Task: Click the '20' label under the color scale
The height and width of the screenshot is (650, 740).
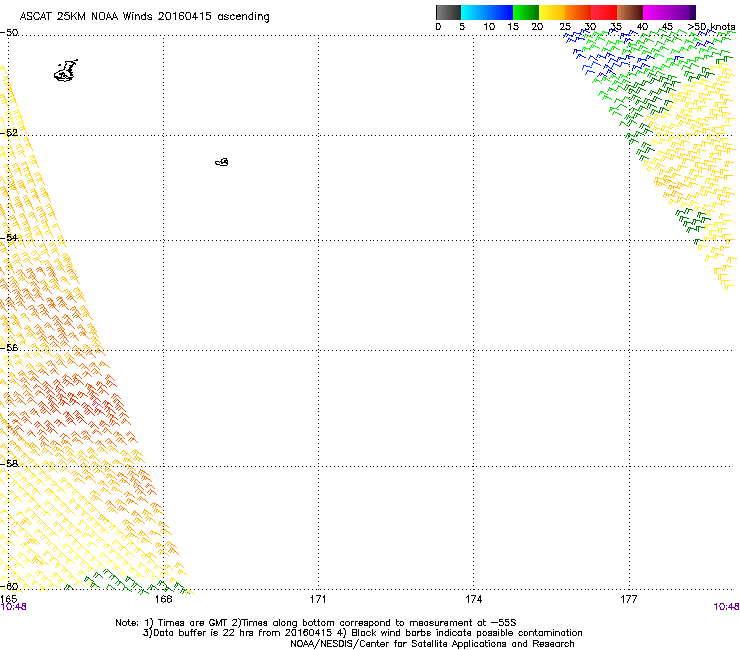Action: (537, 27)
